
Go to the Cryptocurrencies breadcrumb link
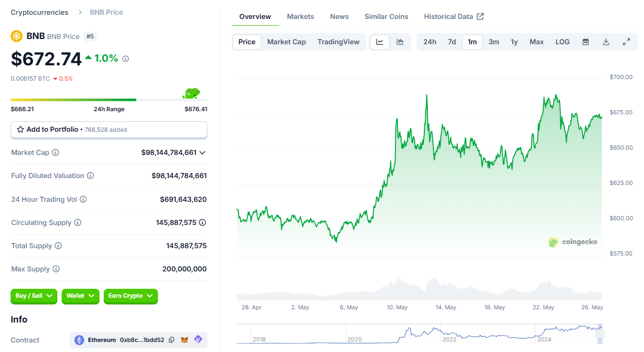point(39,12)
